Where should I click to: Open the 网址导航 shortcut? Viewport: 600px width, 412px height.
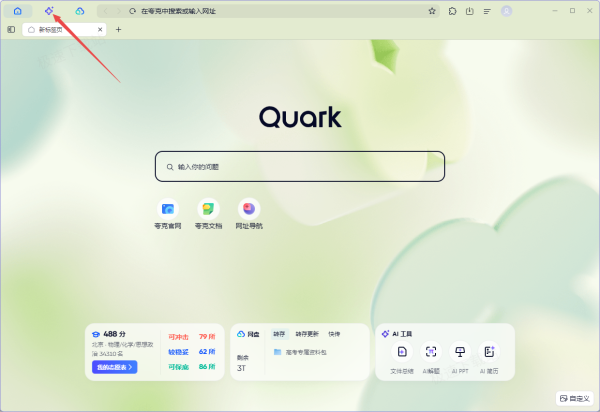[x=249, y=213]
